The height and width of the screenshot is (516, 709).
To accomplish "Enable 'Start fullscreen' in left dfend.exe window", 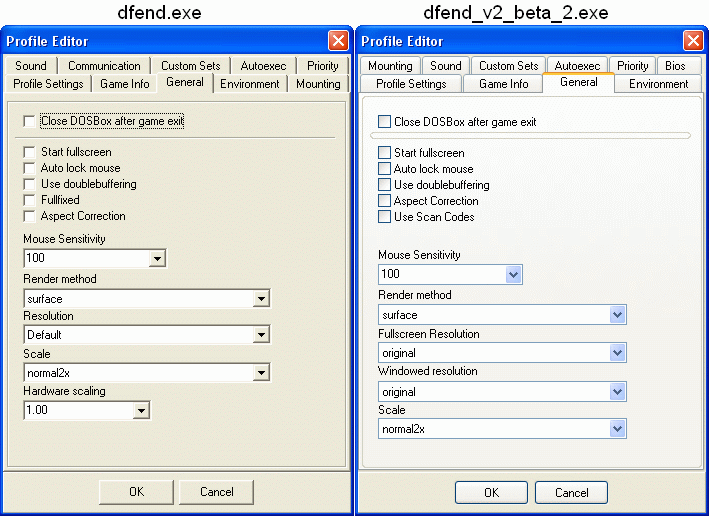I will tap(29, 152).
